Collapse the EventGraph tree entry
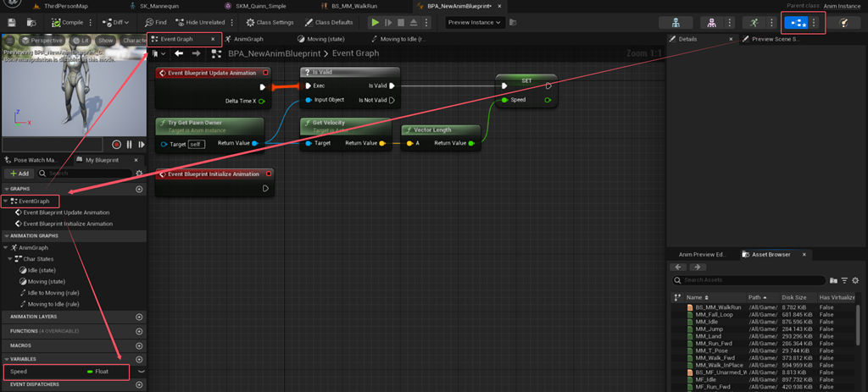868x392 pixels. coord(6,202)
